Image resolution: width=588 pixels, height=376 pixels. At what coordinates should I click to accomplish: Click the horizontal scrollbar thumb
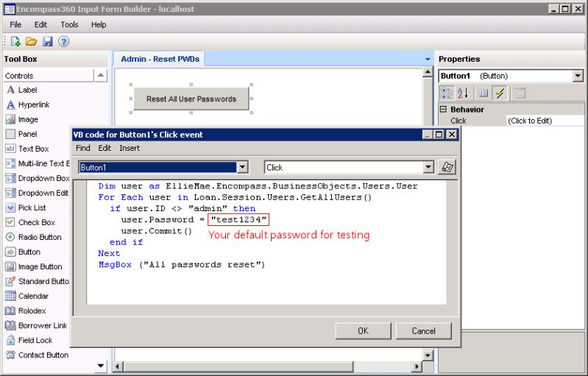(238, 366)
